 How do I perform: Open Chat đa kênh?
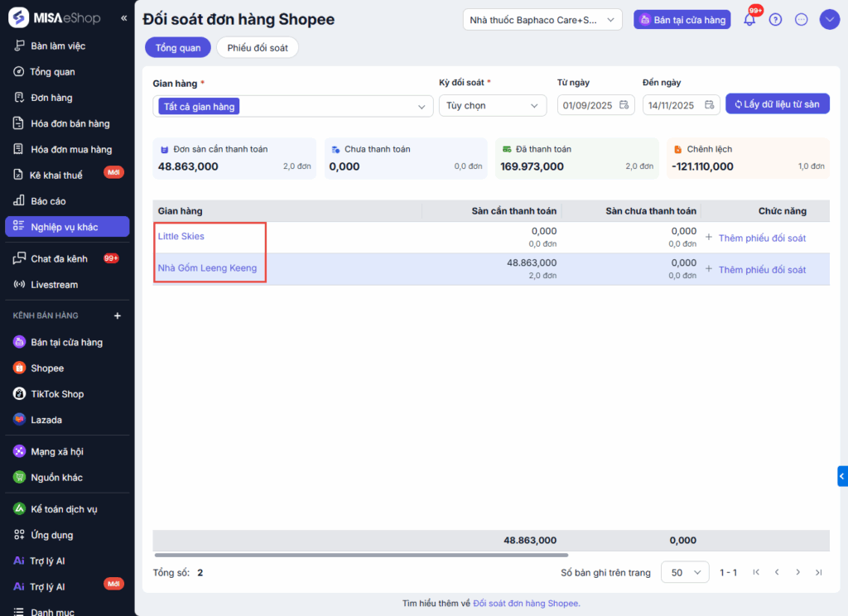click(67, 259)
